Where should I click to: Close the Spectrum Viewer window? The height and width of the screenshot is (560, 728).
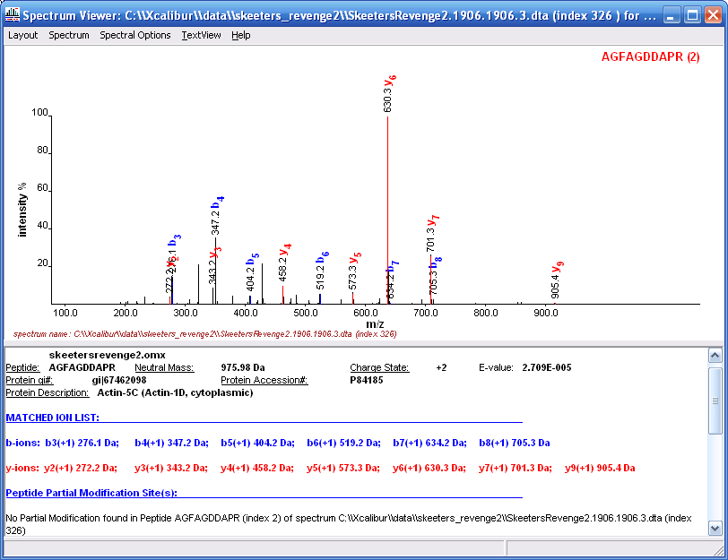713,15
